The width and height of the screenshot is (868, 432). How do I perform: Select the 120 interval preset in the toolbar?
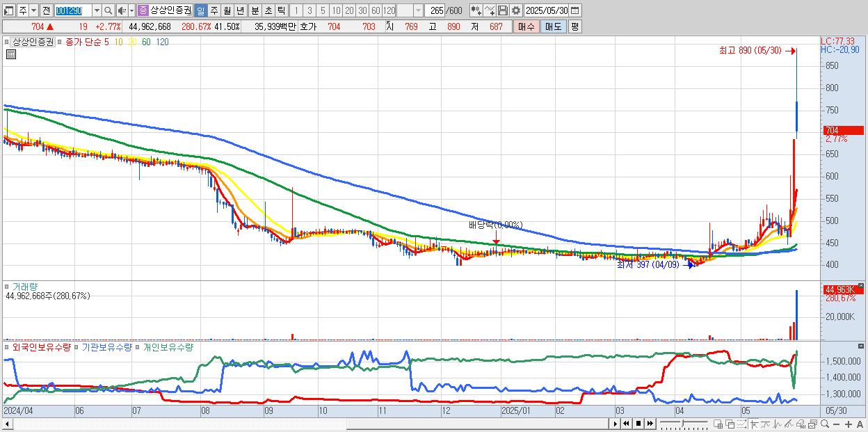point(389,10)
